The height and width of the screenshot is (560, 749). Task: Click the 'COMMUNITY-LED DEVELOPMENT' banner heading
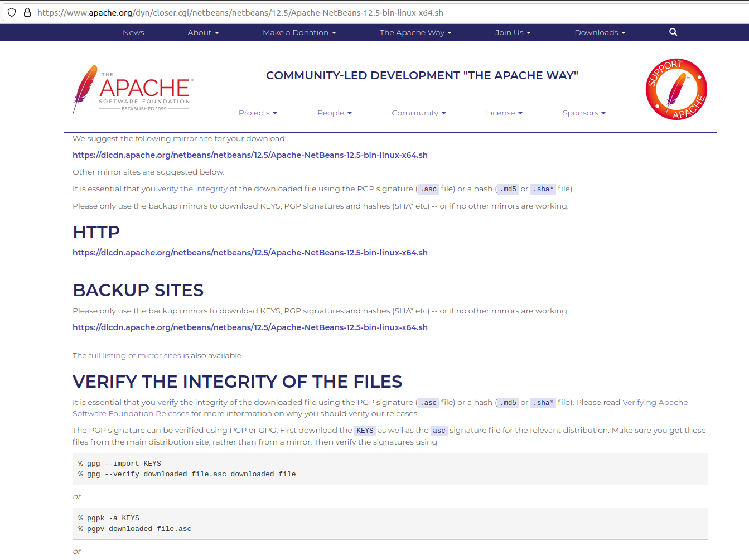(422, 75)
